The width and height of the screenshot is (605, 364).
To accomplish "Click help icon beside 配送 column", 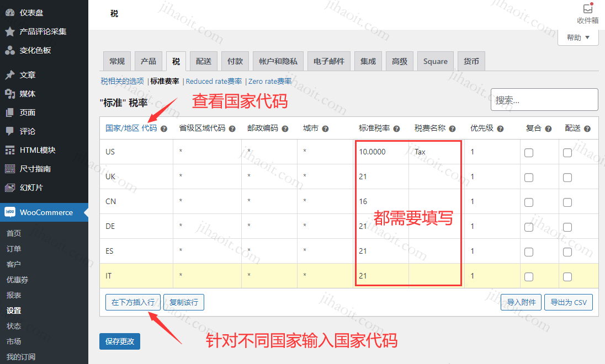I will point(587,129).
